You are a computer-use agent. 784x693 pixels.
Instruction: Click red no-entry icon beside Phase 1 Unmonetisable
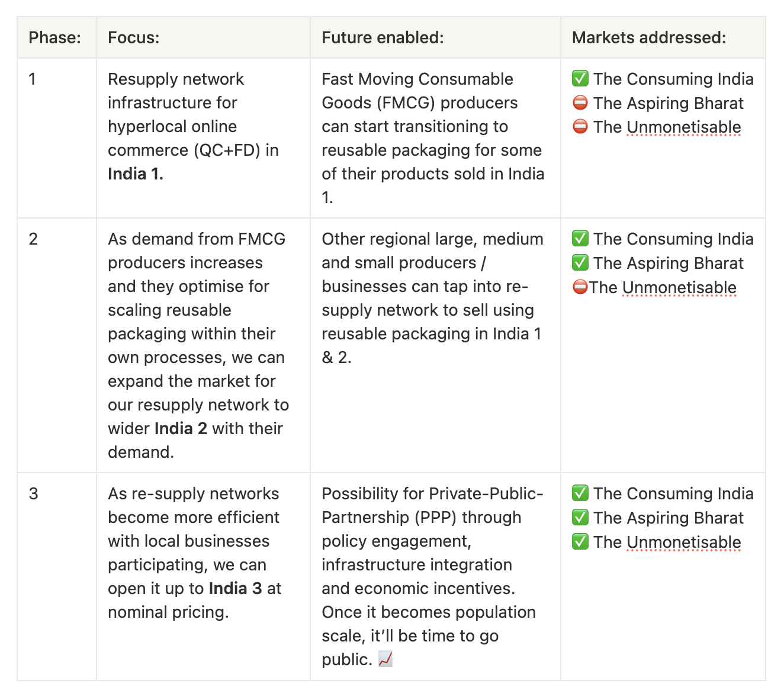[580, 127]
